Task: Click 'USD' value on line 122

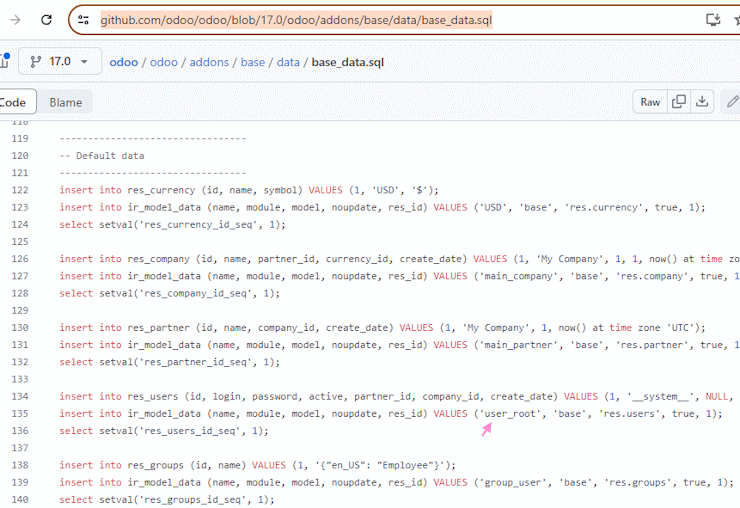Action: pos(385,190)
